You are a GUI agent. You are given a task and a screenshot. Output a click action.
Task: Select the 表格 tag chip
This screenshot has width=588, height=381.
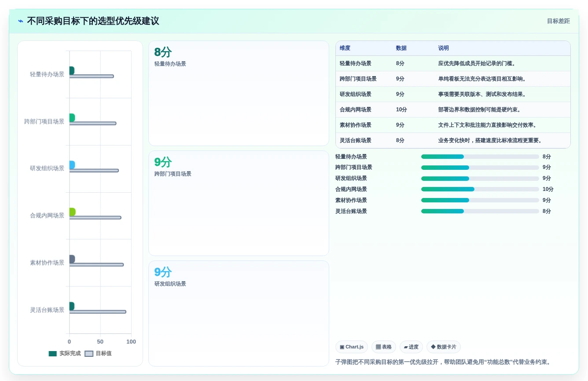(384, 347)
